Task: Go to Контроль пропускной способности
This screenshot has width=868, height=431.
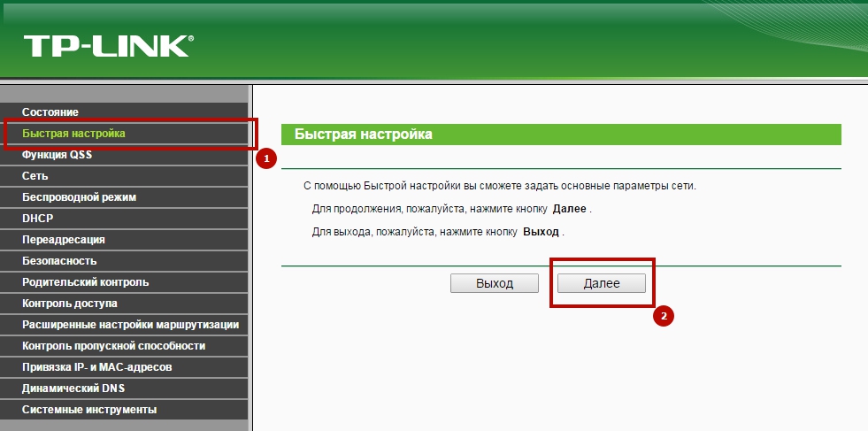Action: click(113, 346)
